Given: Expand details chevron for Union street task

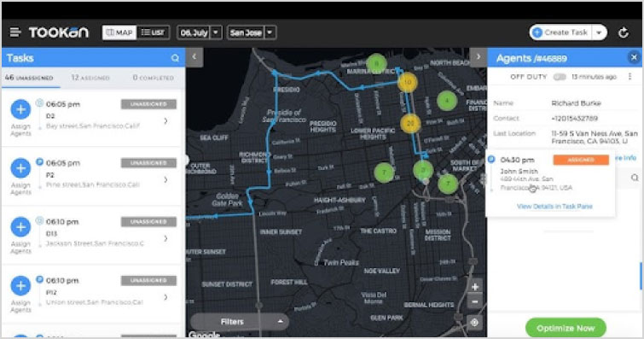Looking at the screenshot, I should tap(166, 297).
